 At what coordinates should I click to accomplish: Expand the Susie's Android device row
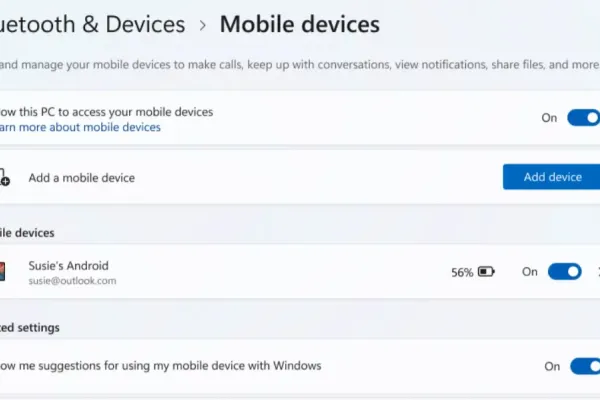tap(597, 271)
